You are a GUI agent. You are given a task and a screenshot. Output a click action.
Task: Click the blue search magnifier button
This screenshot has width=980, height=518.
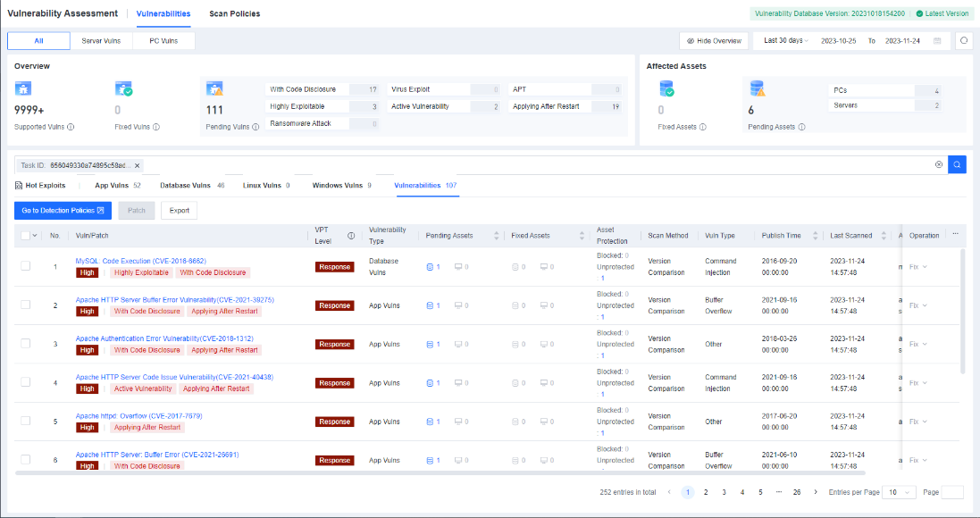[957, 164]
